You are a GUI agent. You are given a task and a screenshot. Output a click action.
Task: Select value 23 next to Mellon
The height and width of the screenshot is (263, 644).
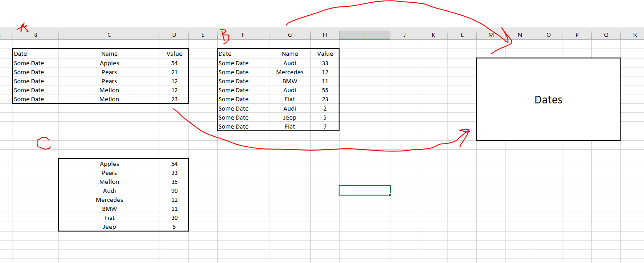[x=174, y=99]
